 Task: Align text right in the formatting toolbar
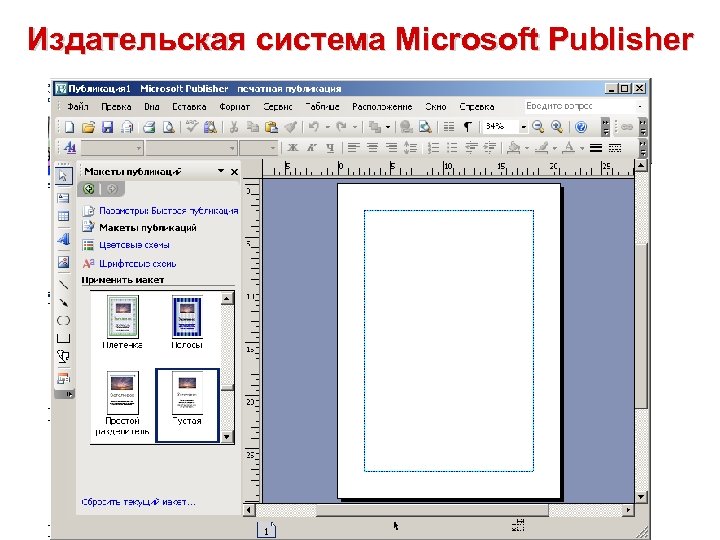(x=391, y=148)
